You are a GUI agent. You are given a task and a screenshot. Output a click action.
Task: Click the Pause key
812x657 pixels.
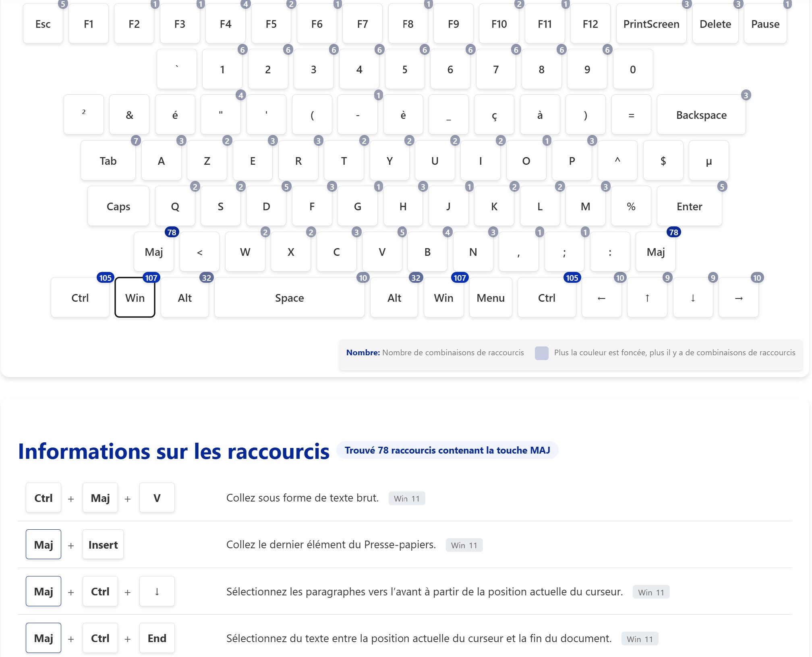coord(765,24)
